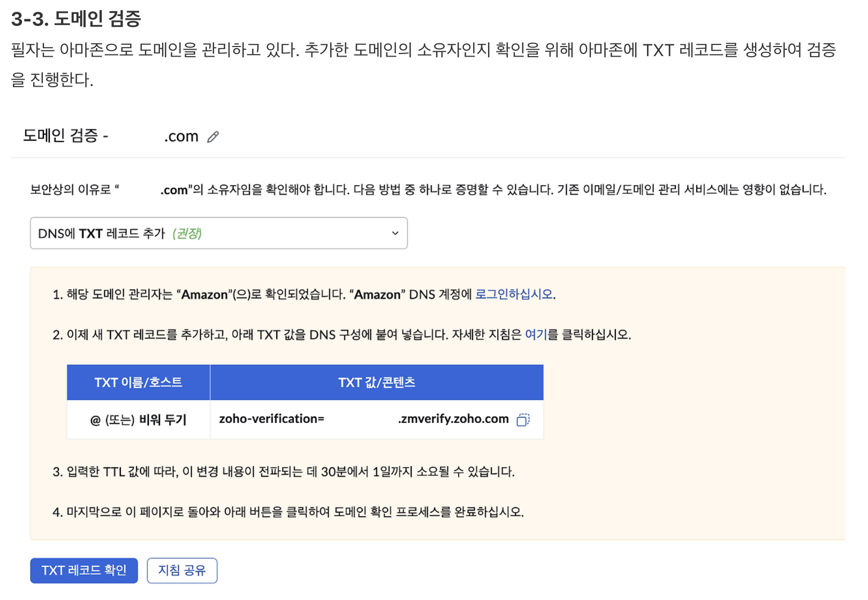The image size is (868, 600).
Task: Click the zoho-verification= value text
Action: click(x=272, y=419)
